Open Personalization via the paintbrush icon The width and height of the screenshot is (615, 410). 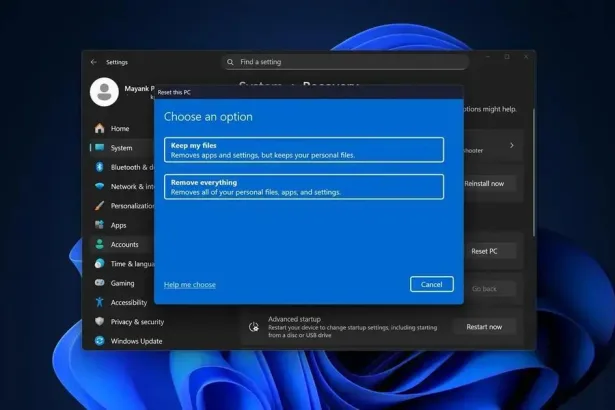pos(99,206)
